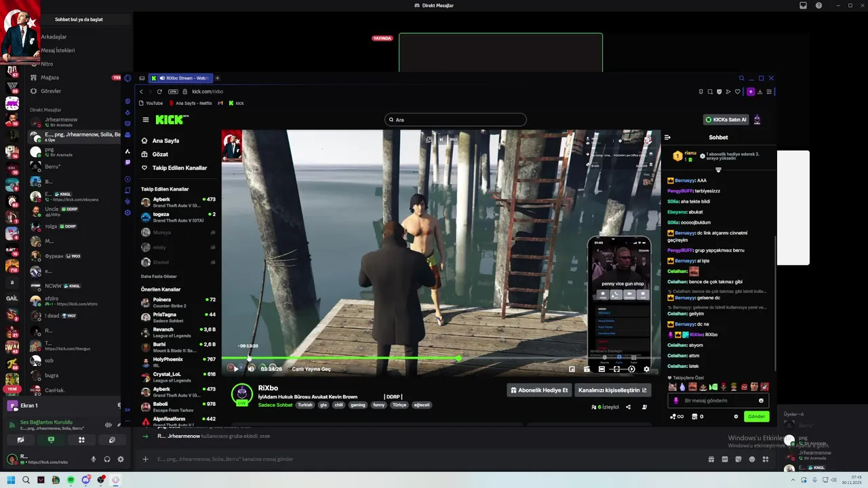Toggle theater mode on the stream player

pos(601,369)
